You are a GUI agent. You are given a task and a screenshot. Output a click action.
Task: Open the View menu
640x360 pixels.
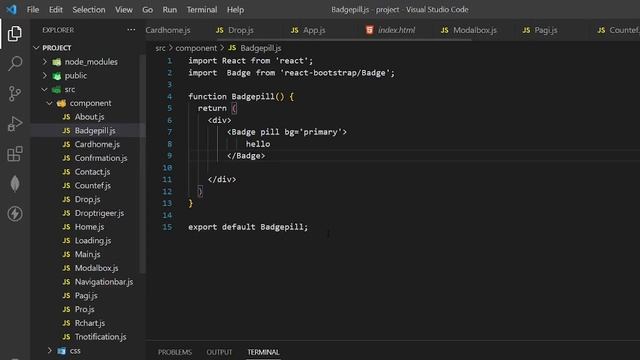pyautogui.click(x=123, y=9)
